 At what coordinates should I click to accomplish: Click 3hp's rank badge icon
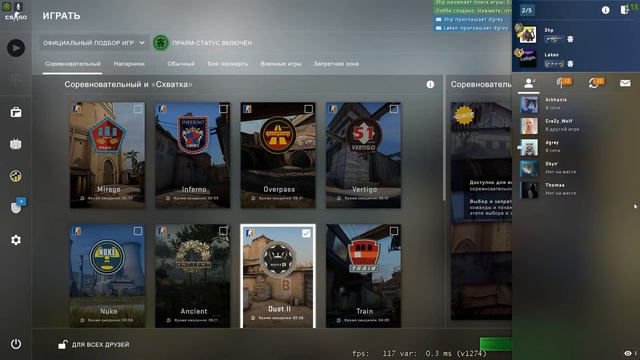(554, 39)
